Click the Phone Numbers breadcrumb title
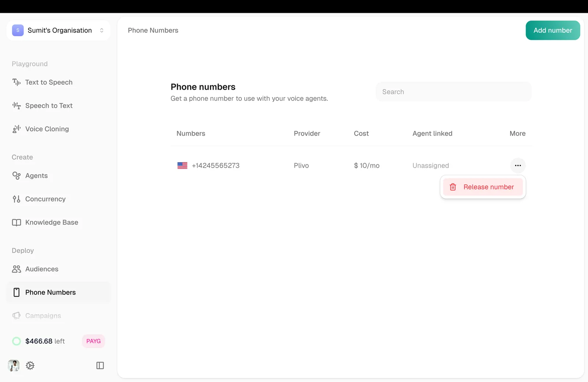This screenshot has width=588, height=382. (x=153, y=30)
